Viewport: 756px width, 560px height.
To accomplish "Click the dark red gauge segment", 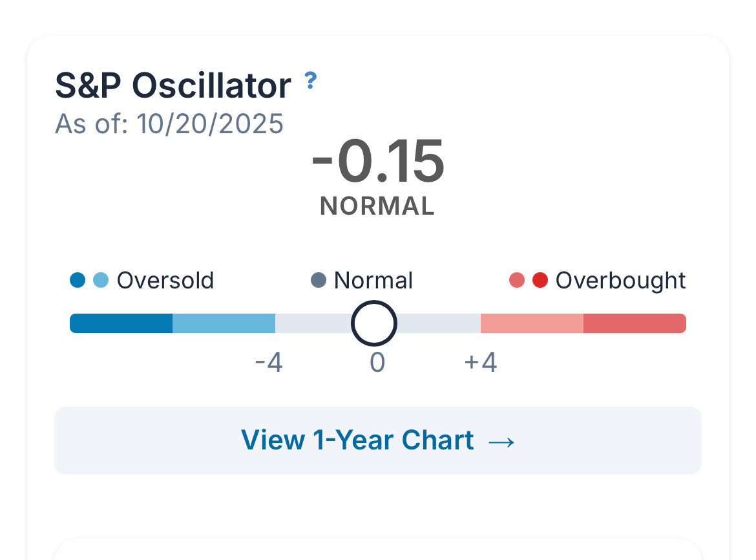I will pyautogui.click(x=635, y=323).
